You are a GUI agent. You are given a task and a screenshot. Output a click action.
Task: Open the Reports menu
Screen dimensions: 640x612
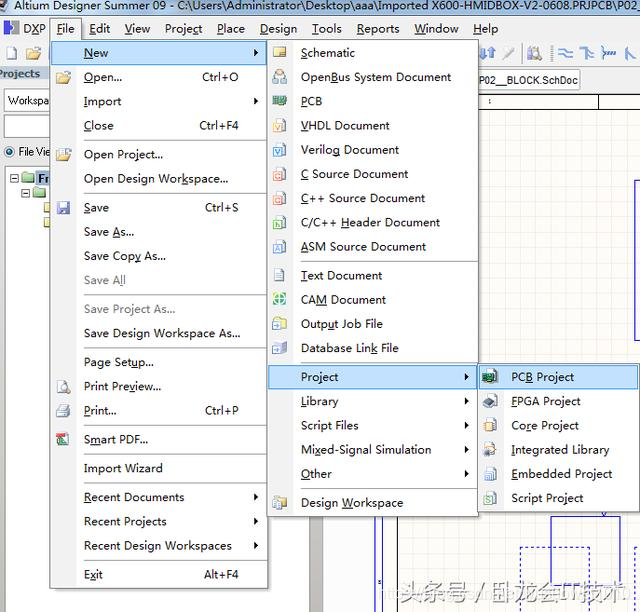378,29
